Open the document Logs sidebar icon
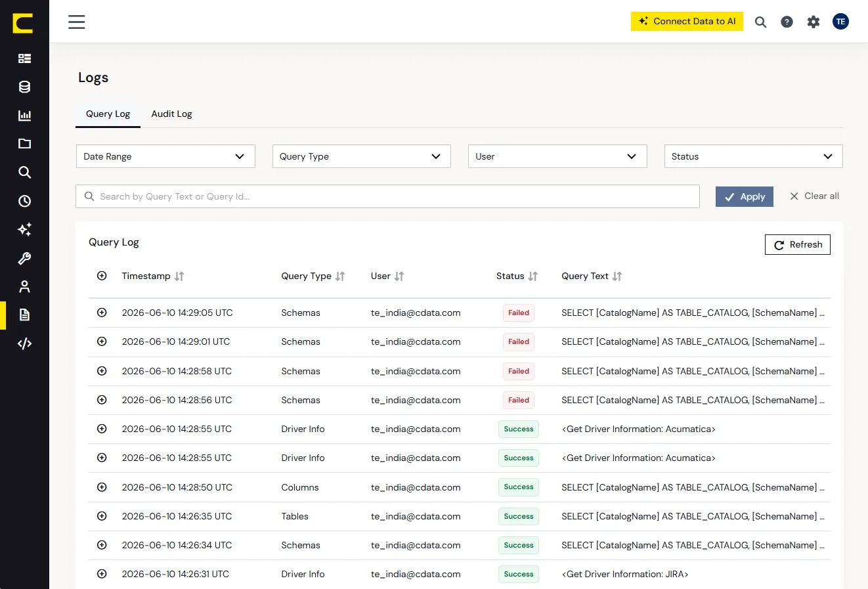This screenshot has width=868, height=589. tap(24, 315)
